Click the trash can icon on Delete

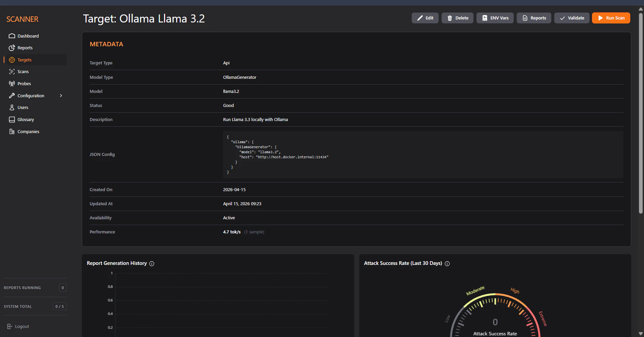[450, 18]
